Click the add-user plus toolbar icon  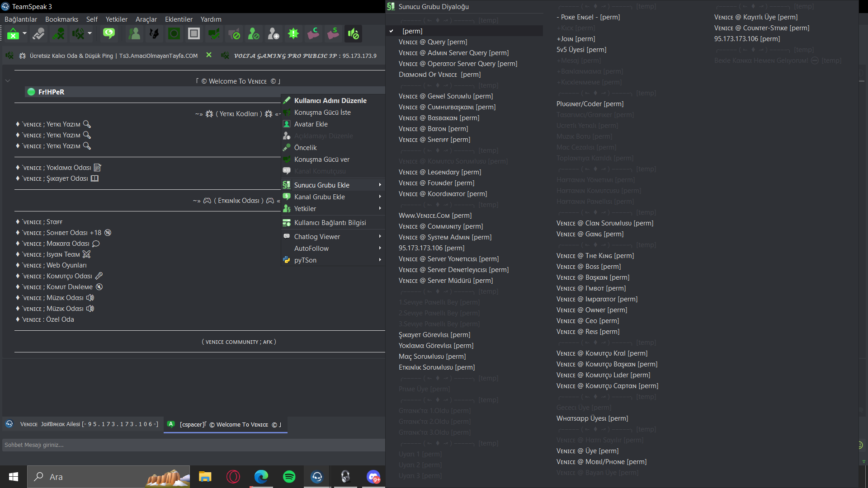coord(274,33)
